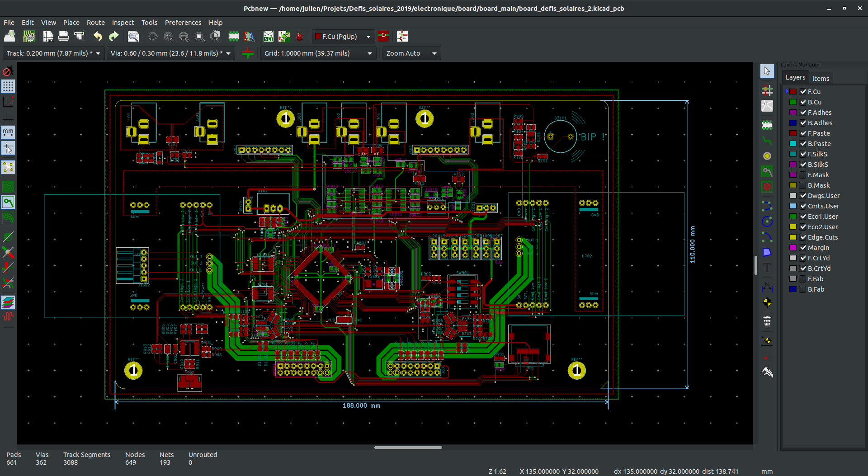Screen dimensions: 868x476
Task: Click the F.Cu red color swatch
Action: 793,92
